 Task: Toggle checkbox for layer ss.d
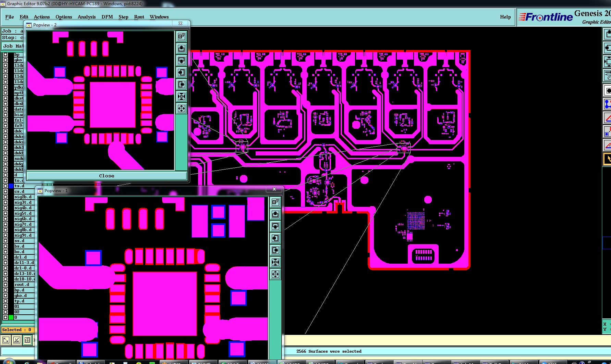pyautogui.click(x=5, y=241)
